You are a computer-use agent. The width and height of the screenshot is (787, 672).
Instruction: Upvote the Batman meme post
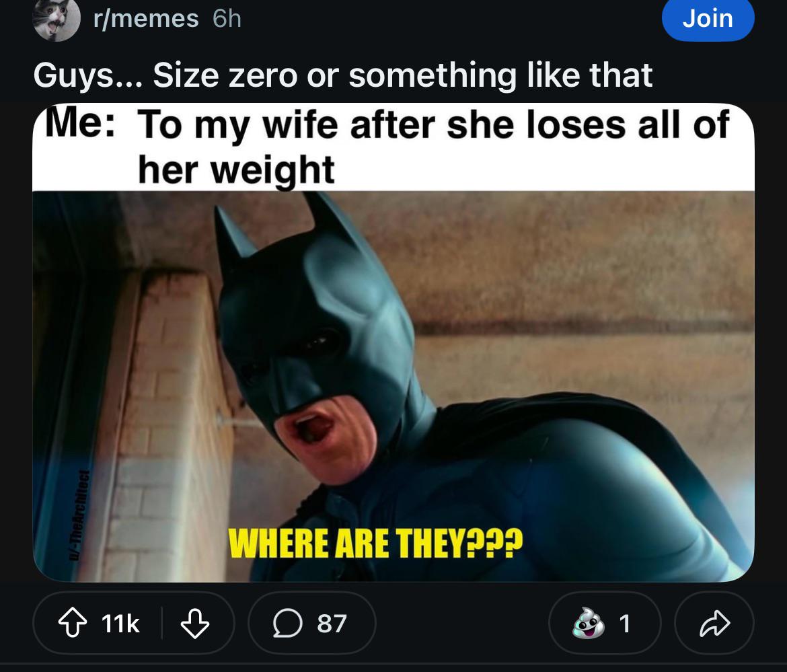pyautogui.click(x=73, y=623)
